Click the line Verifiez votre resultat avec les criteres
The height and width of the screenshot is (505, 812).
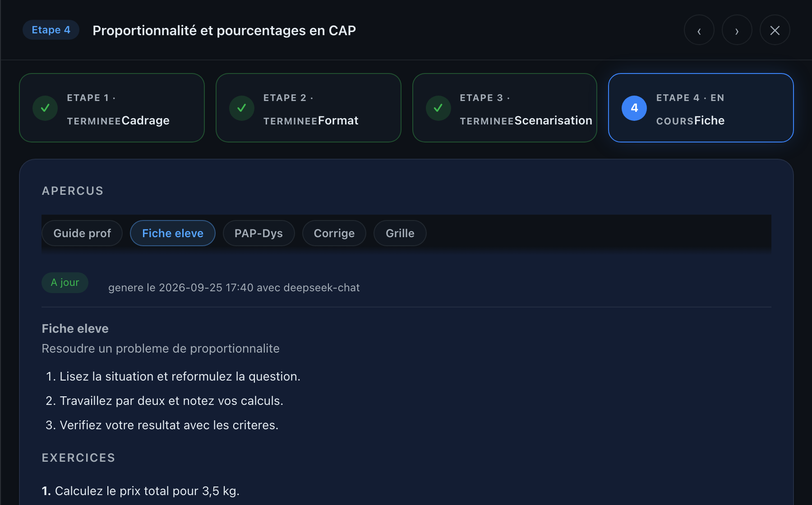[x=169, y=425]
